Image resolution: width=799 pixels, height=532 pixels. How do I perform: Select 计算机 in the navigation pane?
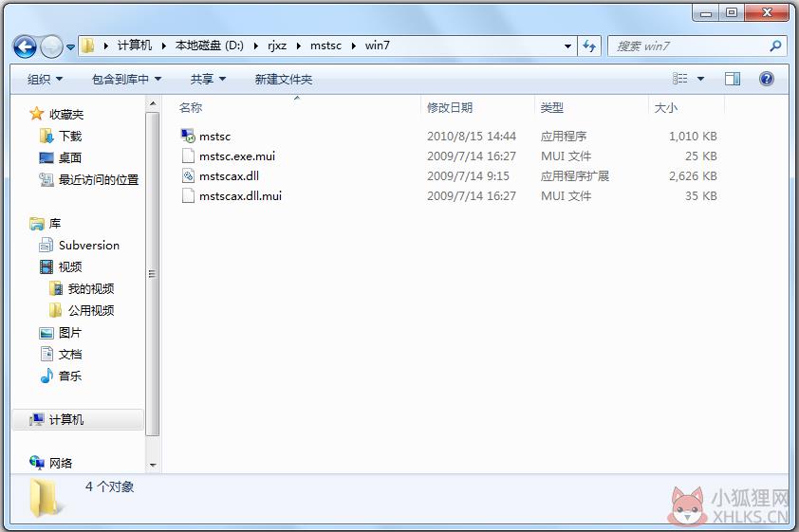point(66,419)
